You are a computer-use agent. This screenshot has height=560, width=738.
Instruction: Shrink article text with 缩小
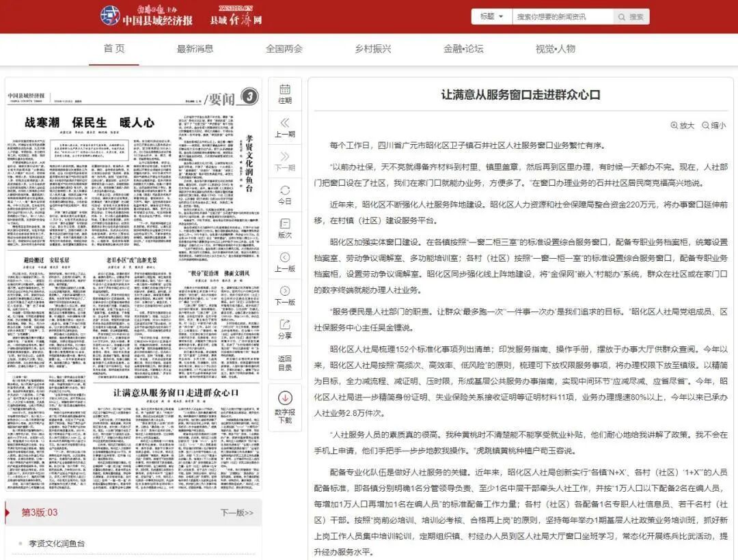pos(714,125)
